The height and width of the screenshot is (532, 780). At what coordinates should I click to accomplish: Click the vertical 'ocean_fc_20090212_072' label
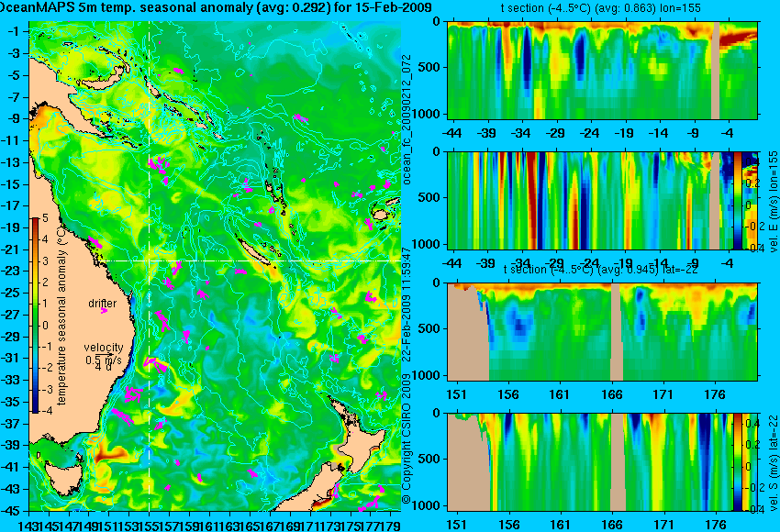click(x=407, y=120)
